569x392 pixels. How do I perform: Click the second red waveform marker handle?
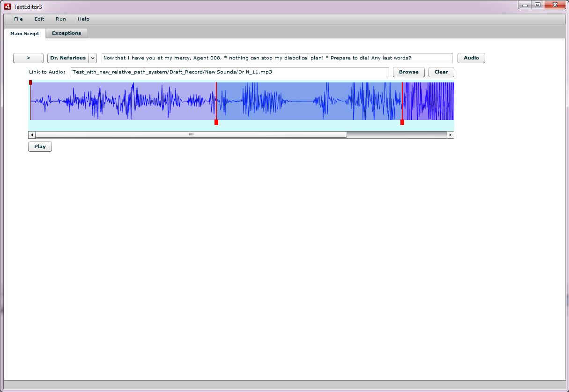coord(402,122)
